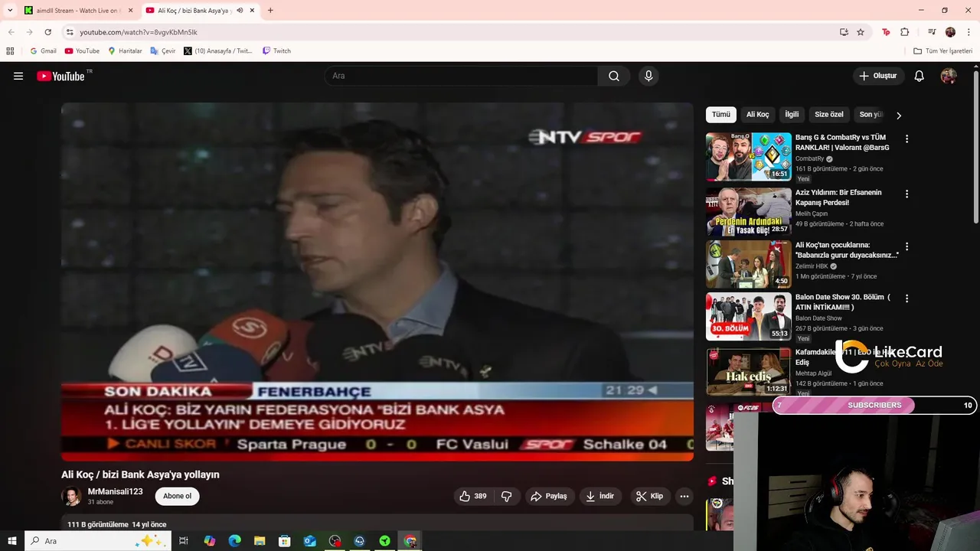
Task: Open Çevir bookmark
Action: 163,51
